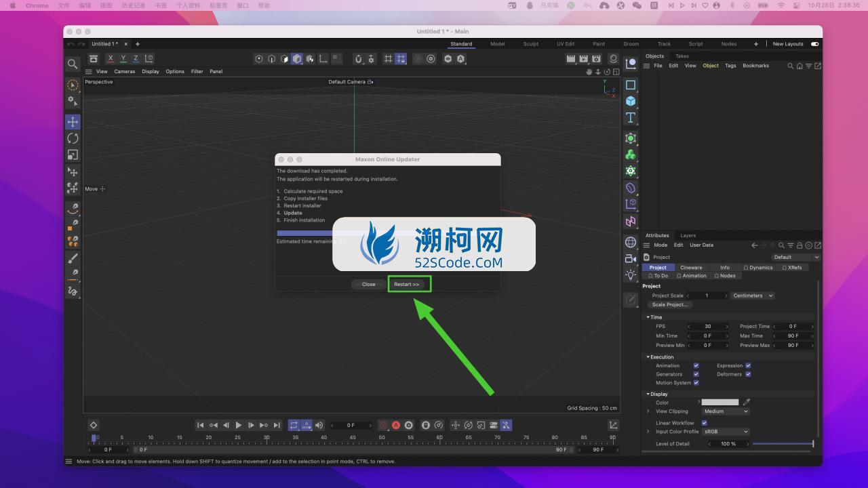The height and width of the screenshot is (488, 868).
Task: Collapse the Execution section
Action: point(648,357)
